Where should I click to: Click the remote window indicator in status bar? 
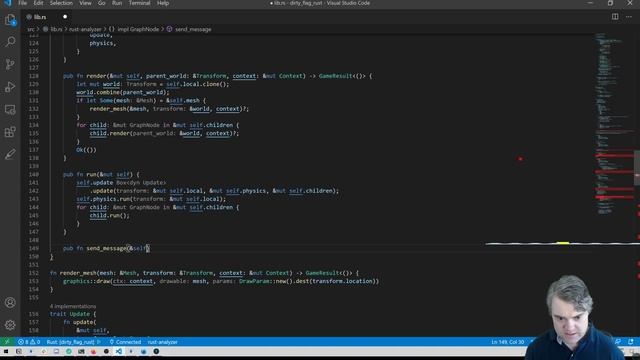7,342
